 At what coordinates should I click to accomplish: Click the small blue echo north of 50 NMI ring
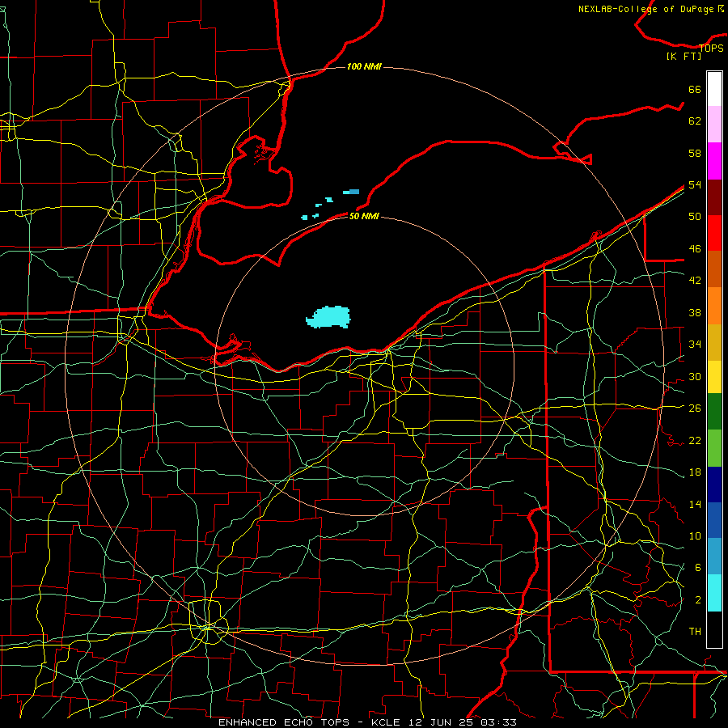[353, 192]
